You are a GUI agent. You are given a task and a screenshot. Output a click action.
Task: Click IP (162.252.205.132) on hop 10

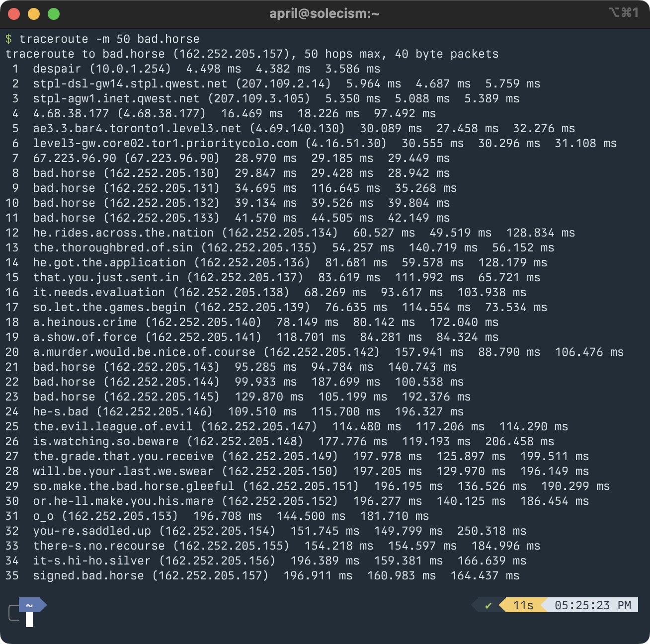[x=162, y=203]
